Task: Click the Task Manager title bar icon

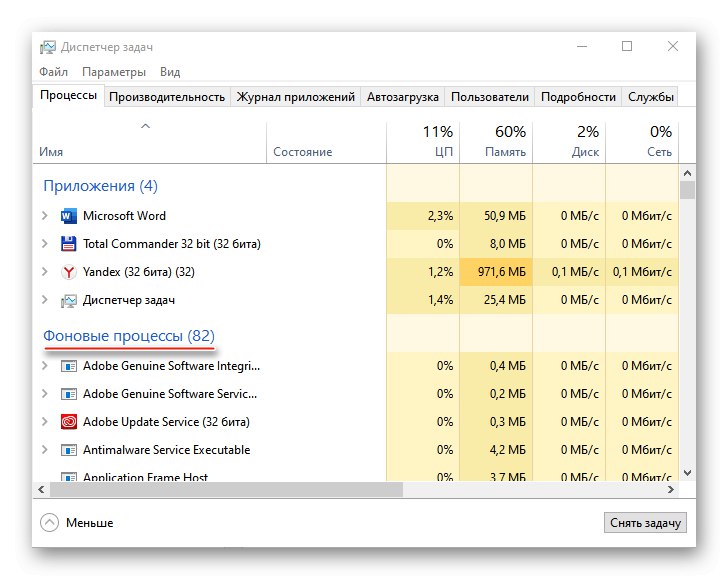Action: [47, 47]
